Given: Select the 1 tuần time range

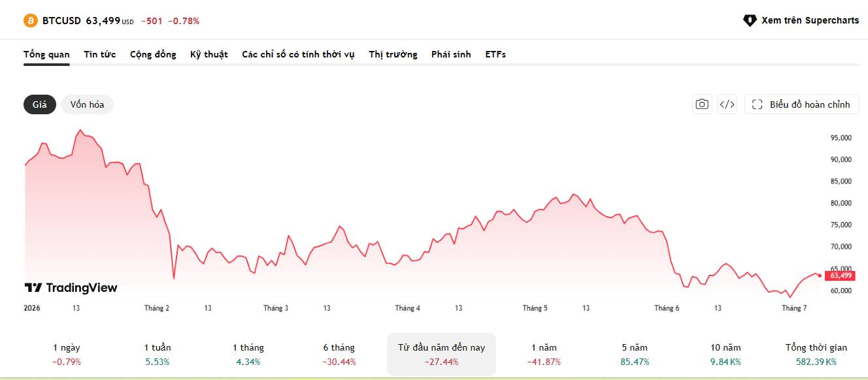Looking at the screenshot, I should 157,355.
